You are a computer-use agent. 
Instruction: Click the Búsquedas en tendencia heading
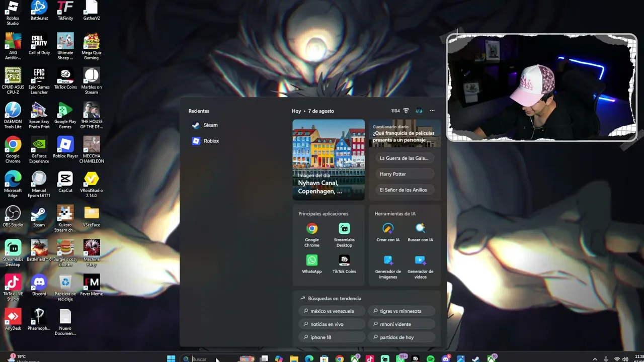pos(335,298)
